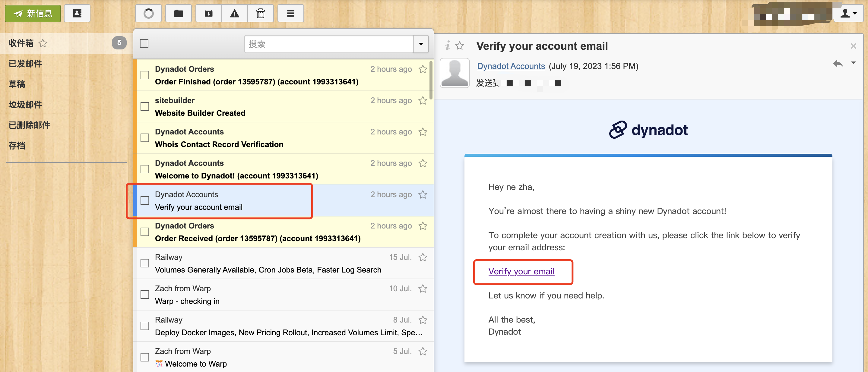The width and height of the screenshot is (868, 372).
Task: Check the Volumes Generally Available message checkbox
Action: 145,263
